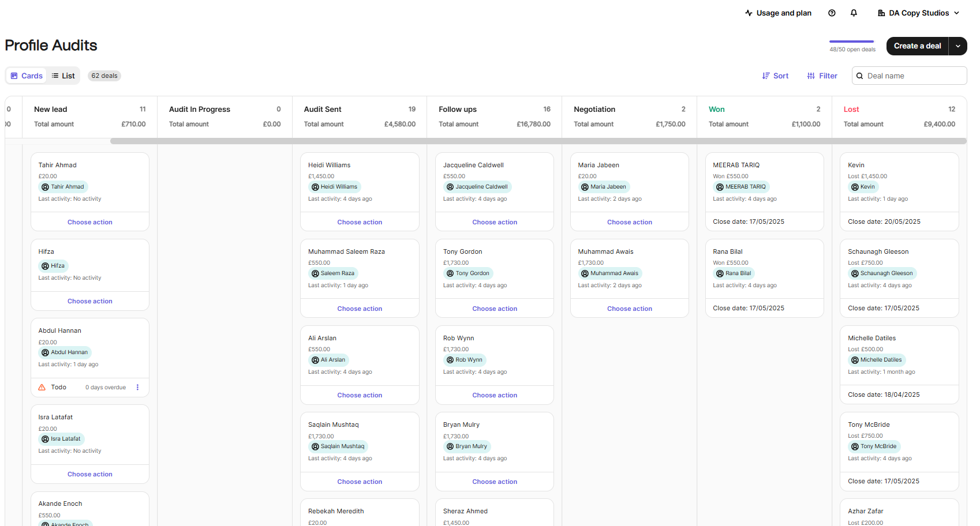Click the Usage and plan activity icon

749,13
